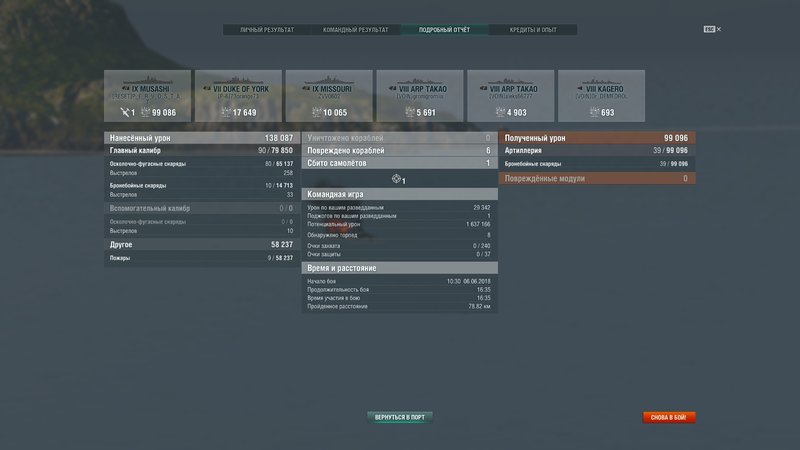Click the damage icon beside 4 903
The height and width of the screenshot is (450, 800).
[x=501, y=112]
